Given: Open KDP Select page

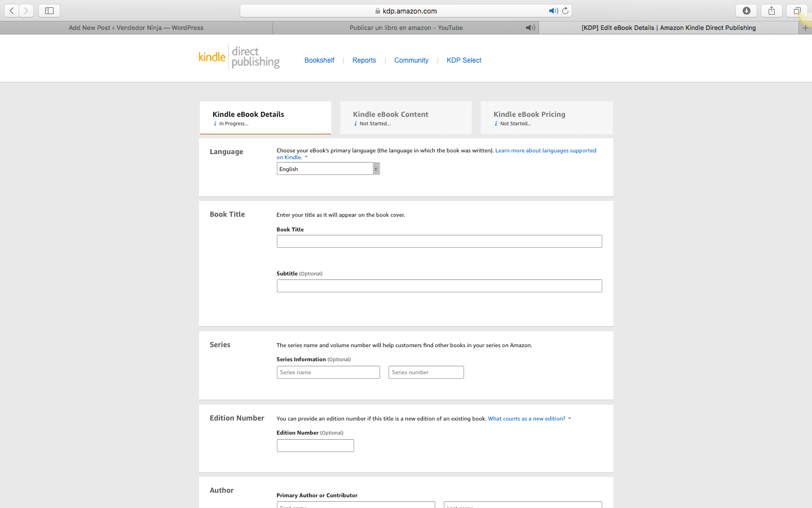Looking at the screenshot, I should pos(464,60).
